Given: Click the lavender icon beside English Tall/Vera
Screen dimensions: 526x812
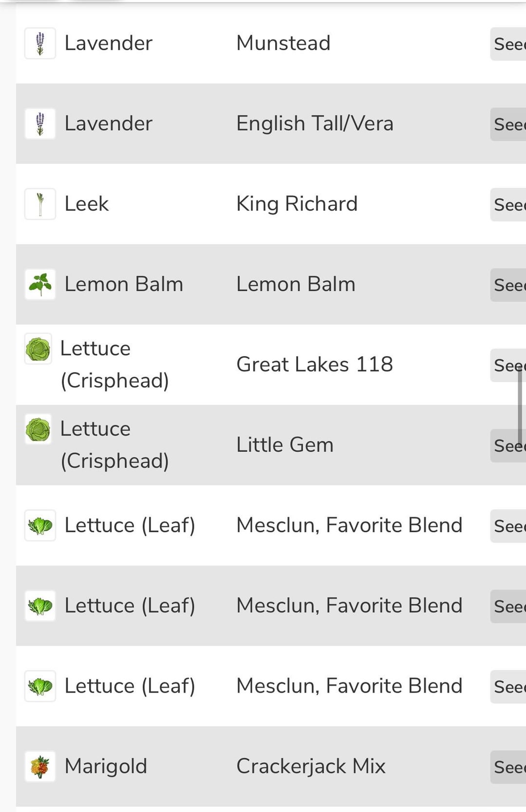Looking at the screenshot, I should (x=40, y=124).
